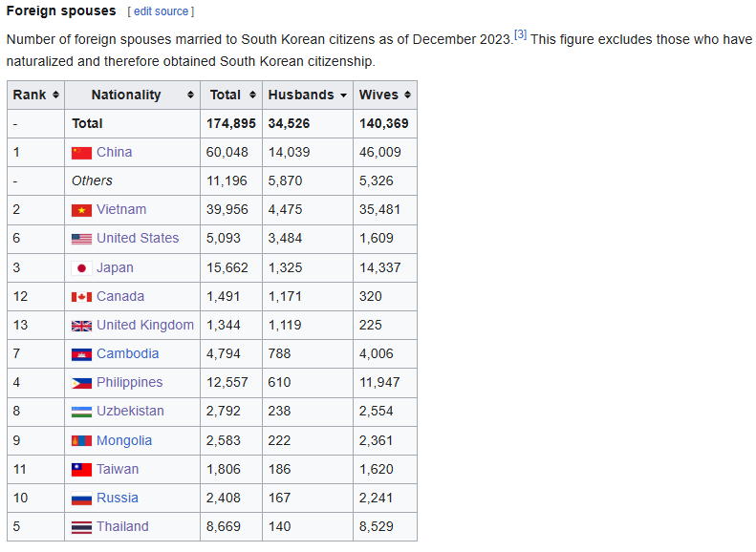This screenshot has width=756, height=552.
Task: Follow the Japan link
Action: [115, 267]
